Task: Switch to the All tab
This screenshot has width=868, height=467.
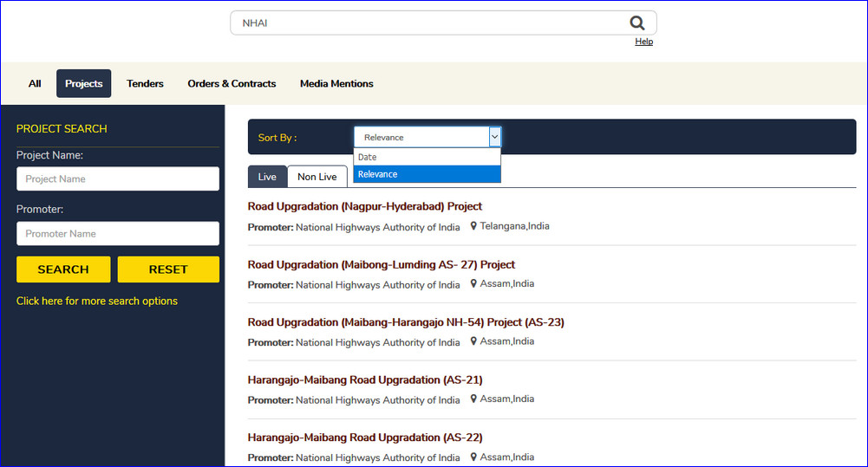Action: 35,84
